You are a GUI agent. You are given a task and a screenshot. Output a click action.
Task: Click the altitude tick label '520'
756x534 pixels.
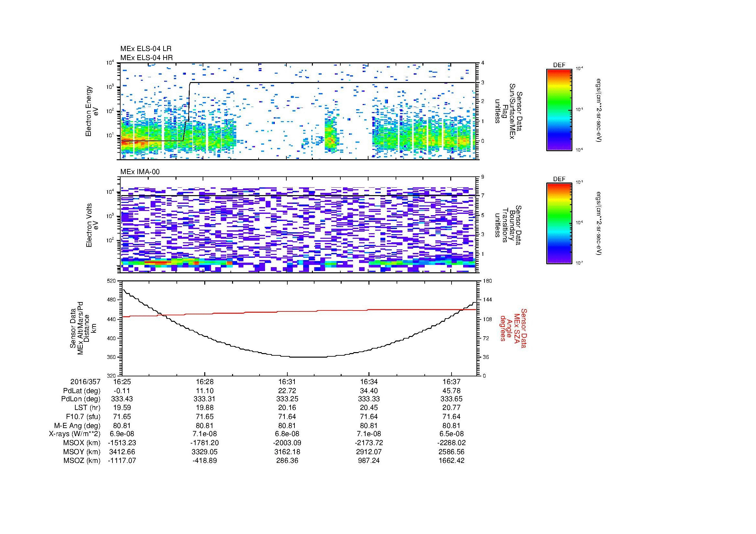112,281
